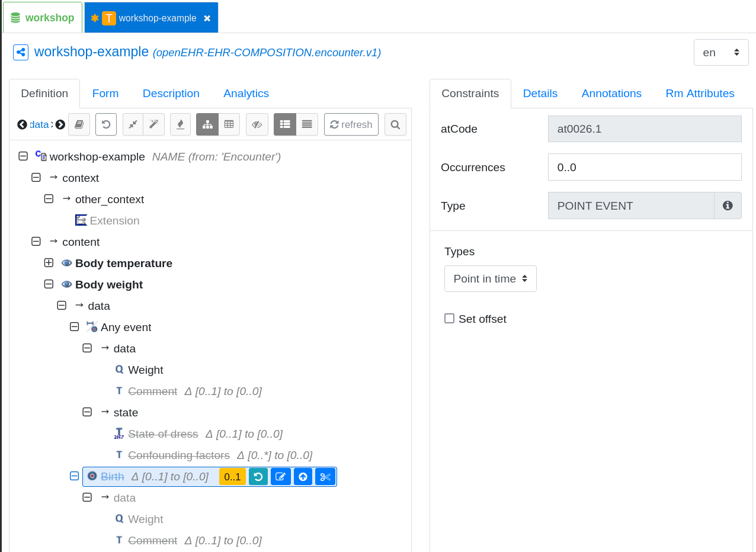Expand the Body temperature tree node
The image size is (756, 552).
(49, 262)
